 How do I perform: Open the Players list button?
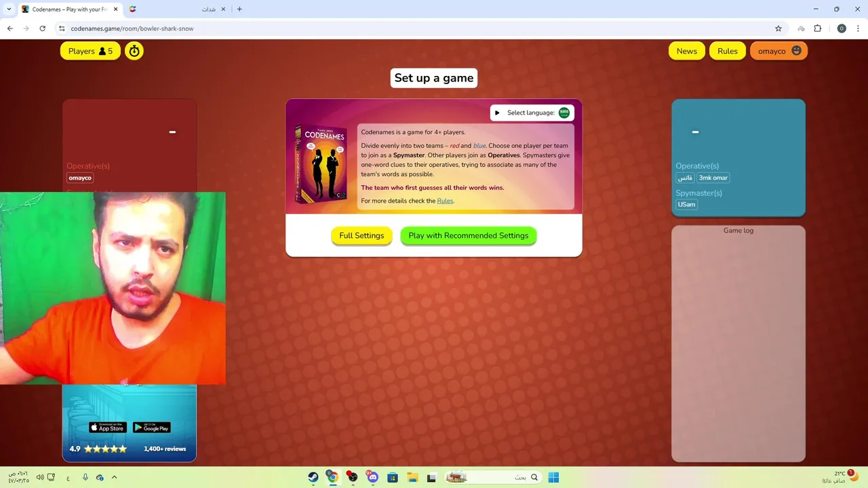[x=90, y=51]
